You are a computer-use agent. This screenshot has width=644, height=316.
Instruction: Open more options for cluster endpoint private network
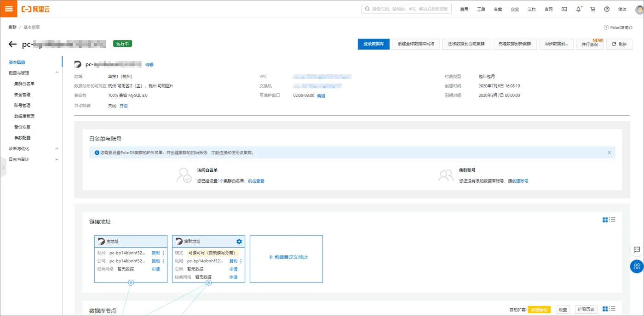pos(241,261)
